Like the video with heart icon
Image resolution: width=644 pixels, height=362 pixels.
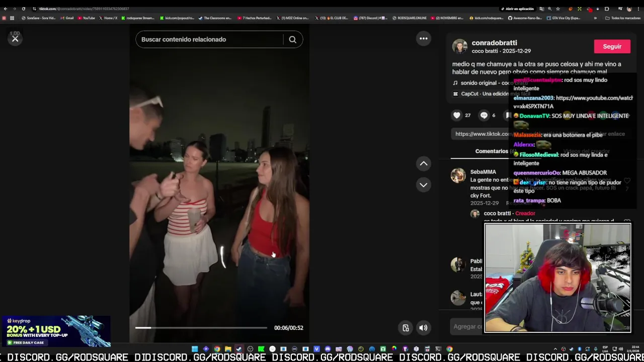click(x=457, y=115)
